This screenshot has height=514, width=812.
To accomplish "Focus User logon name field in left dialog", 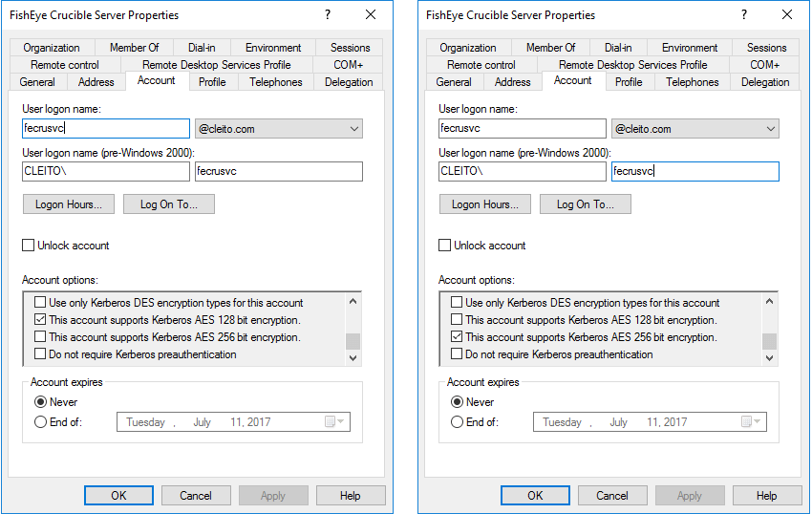I will [x=106, y=128].
